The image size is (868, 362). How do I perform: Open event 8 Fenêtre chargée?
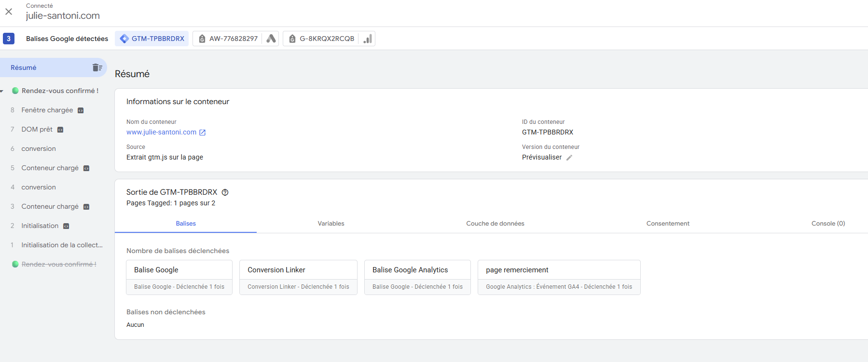click(47, 110)
